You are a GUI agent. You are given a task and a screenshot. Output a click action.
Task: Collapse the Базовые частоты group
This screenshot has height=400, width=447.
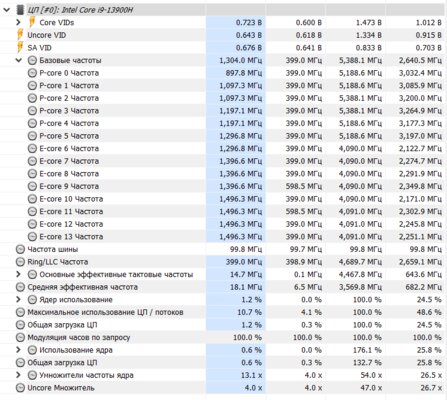click(x=19, y=60)
